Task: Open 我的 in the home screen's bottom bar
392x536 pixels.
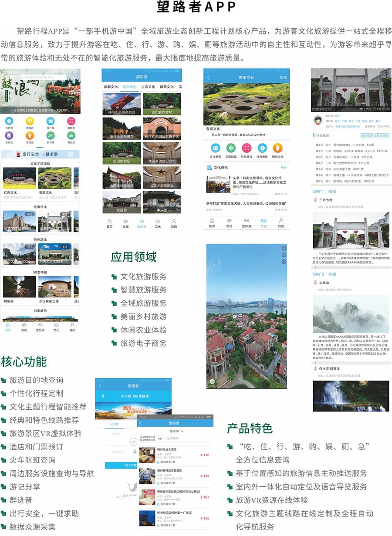Action: point(72,327)
